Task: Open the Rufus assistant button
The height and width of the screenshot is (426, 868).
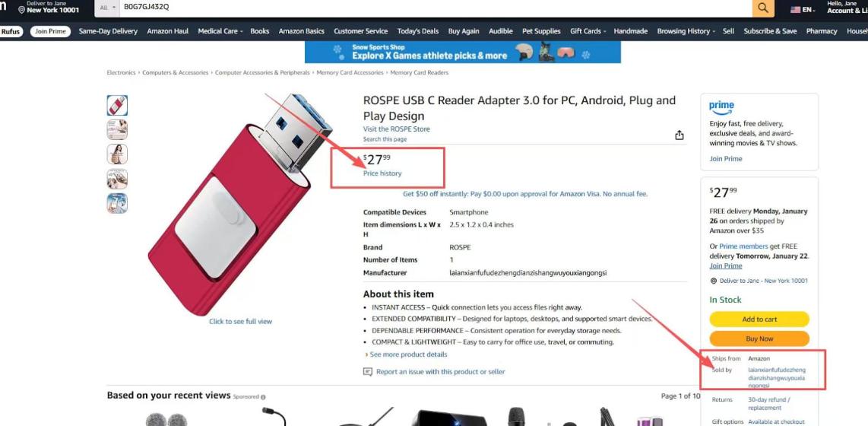Action: (10, 32)
